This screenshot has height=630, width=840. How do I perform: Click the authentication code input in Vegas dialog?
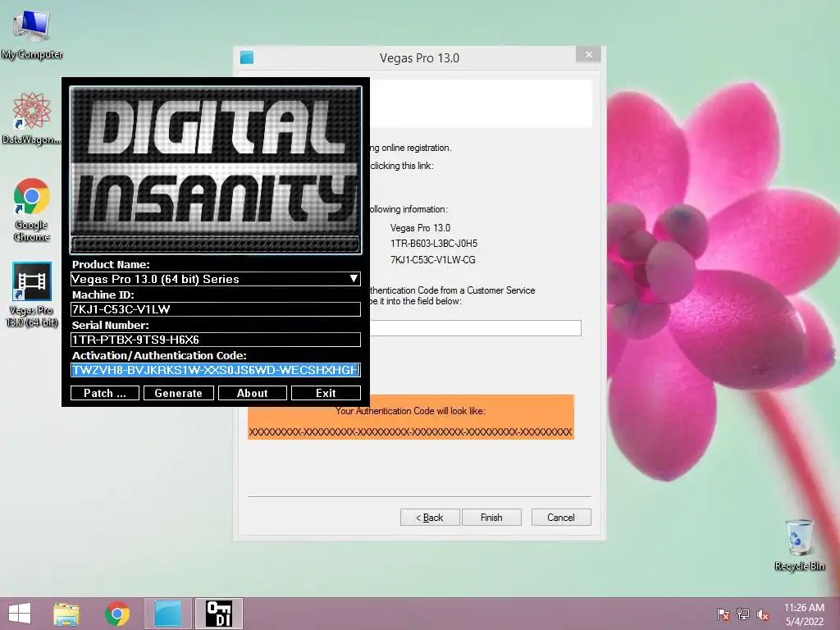(475, 328)
